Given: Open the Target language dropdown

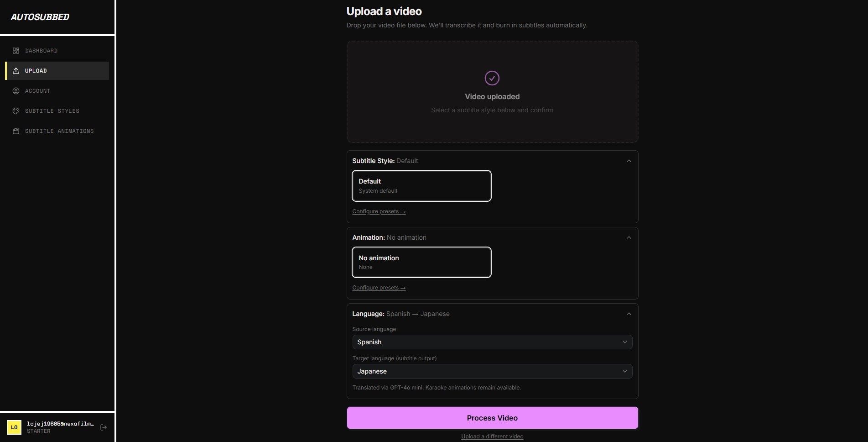Looking at the screenshot, I should [x=492, y=371].
